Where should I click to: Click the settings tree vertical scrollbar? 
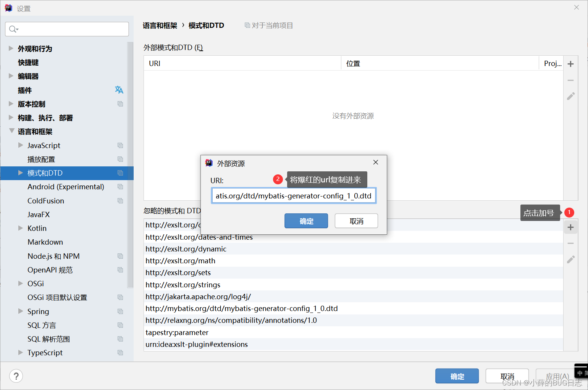coord(130,164)
